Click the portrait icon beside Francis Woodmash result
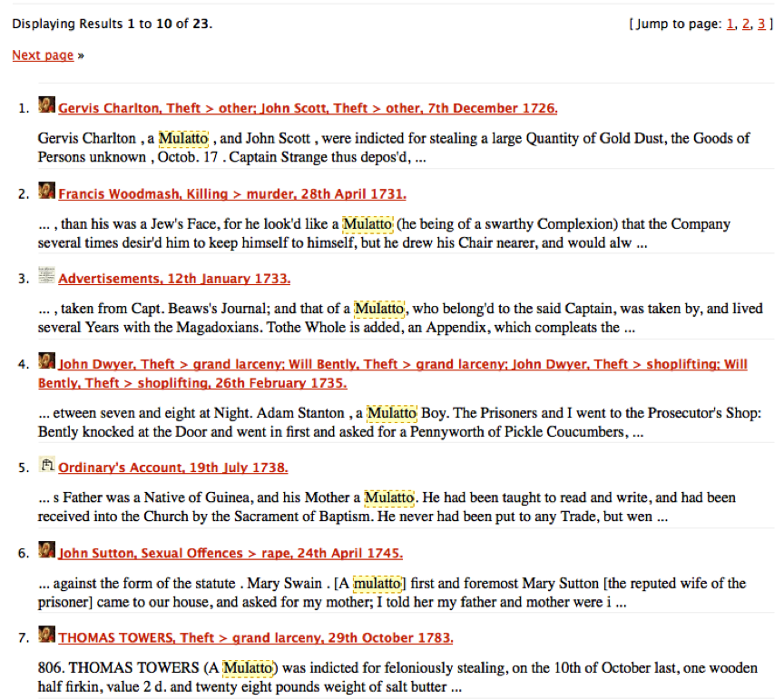The width and height of the screenshot is (784, 700). tap(46, 191)
